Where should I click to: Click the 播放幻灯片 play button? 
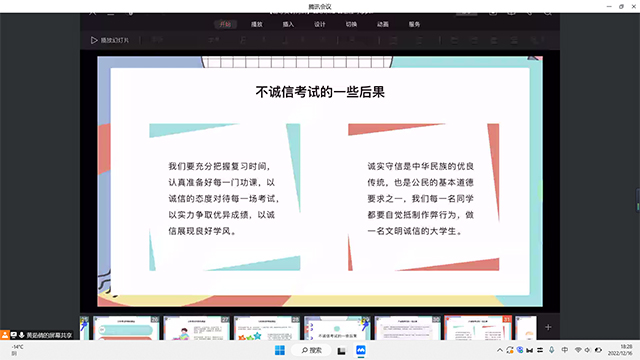(110, 40)
